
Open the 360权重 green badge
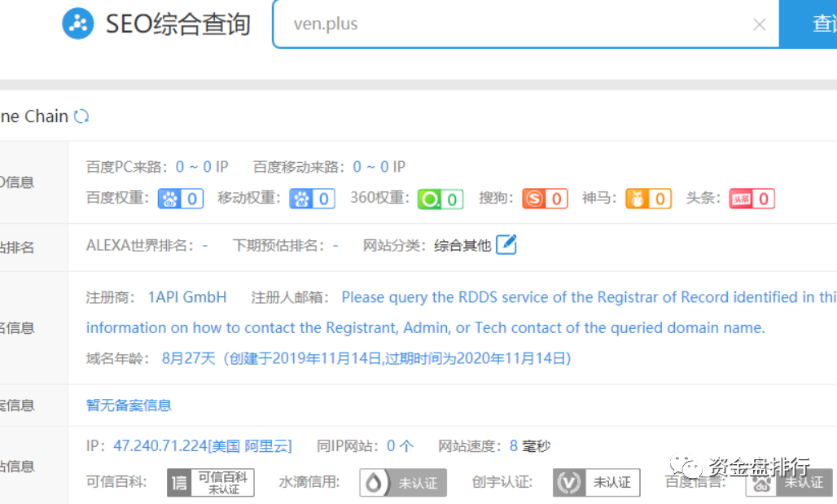tap(440, 199)
